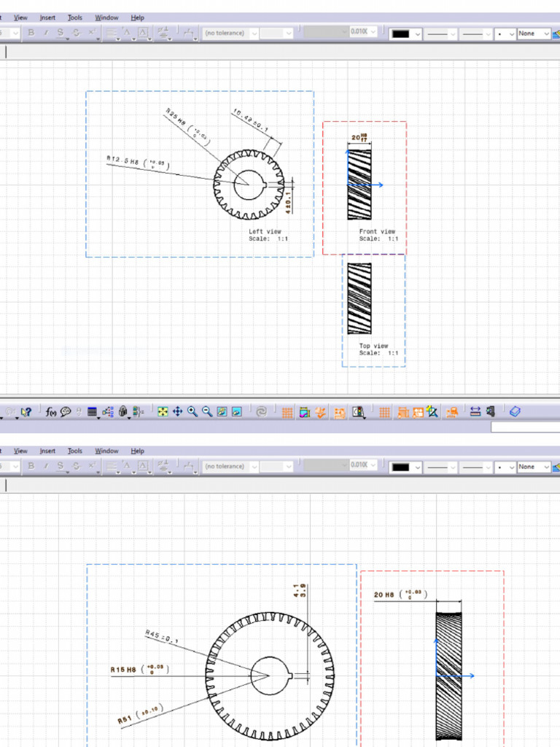Toggle Italic in upper window text toolbar
Screen dimensions: 560x747
pos(46,33)
